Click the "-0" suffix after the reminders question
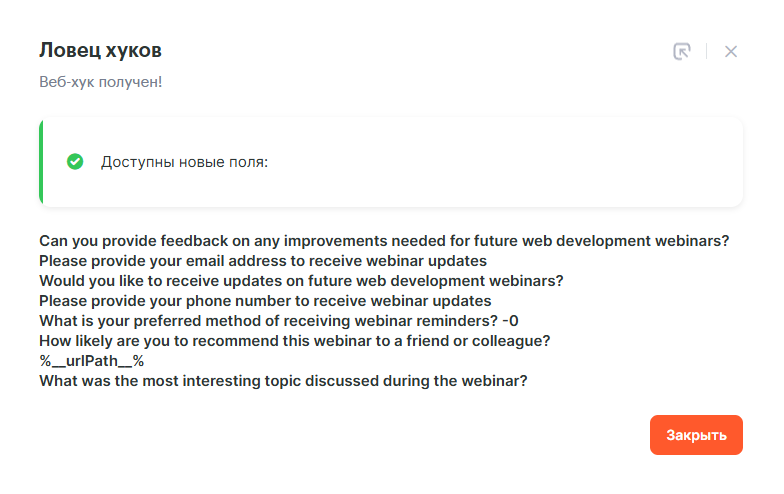This screenshot has height=494, width=784. (510, 321)
